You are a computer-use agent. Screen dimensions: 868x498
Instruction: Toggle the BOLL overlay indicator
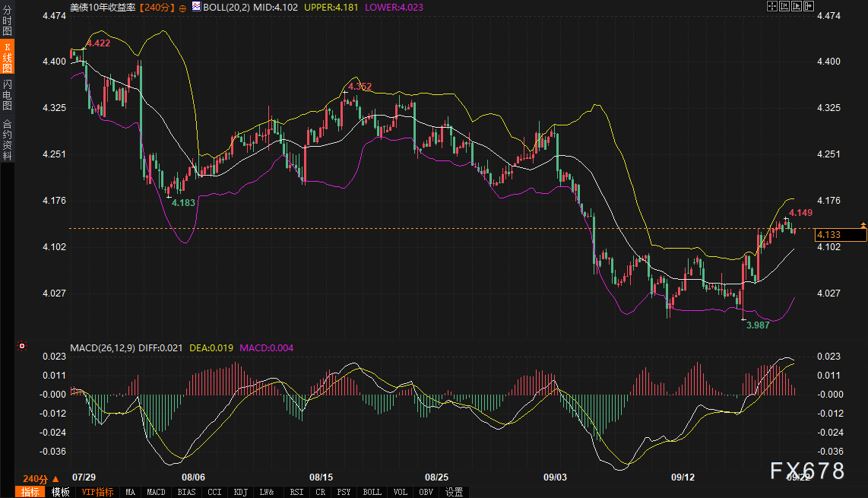click(x=372, y=492)
